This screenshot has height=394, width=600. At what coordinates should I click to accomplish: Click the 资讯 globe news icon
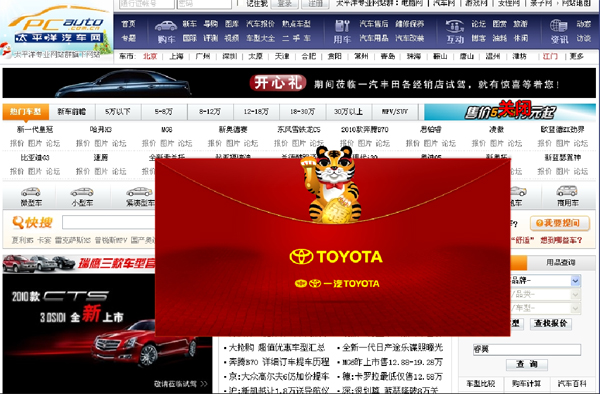coord(558,26)
